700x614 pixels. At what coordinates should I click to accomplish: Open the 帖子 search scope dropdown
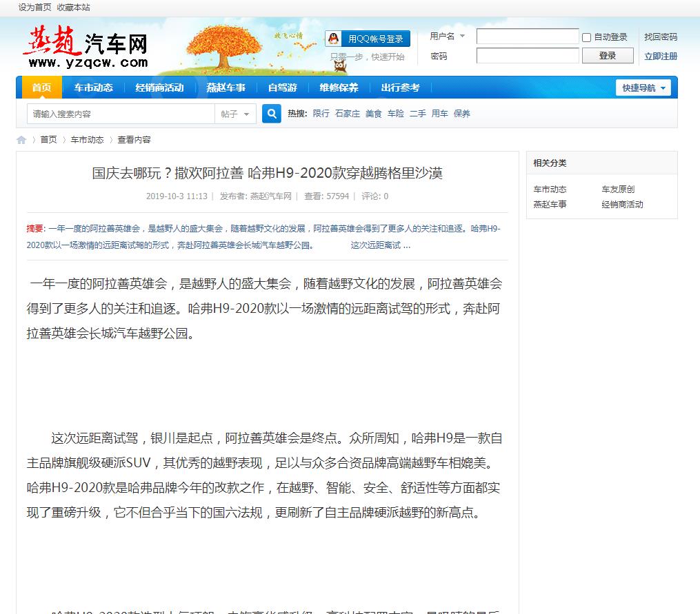[x=236, y=114]
